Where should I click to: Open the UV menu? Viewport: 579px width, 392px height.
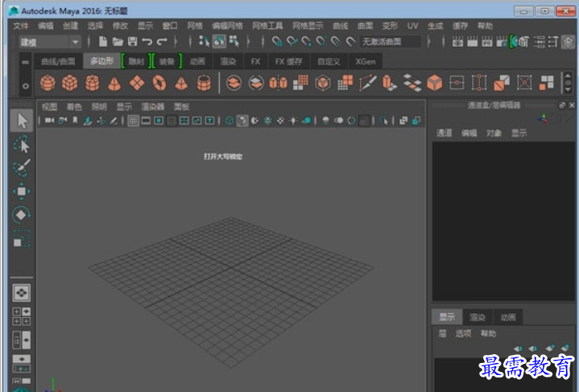[412, 26]
